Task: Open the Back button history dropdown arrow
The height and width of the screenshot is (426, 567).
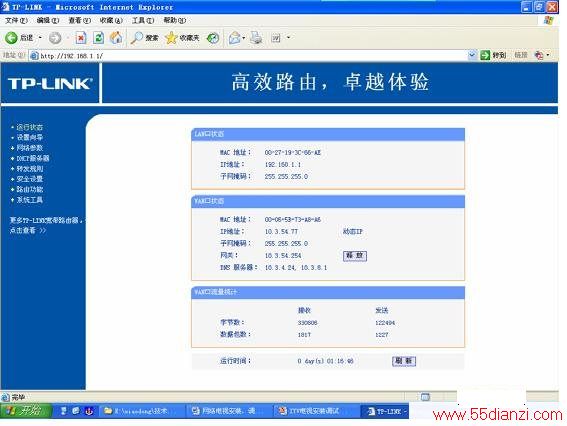Action: [40, 38]
